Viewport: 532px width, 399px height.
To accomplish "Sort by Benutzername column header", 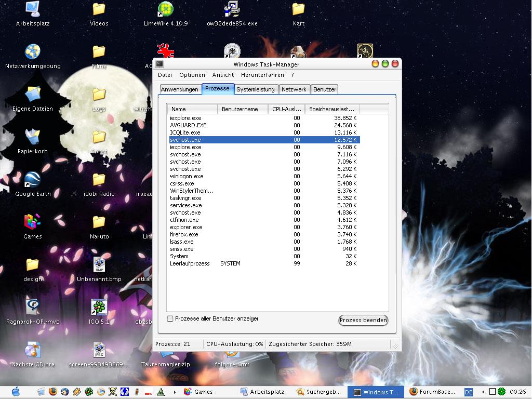I will 243,109.
